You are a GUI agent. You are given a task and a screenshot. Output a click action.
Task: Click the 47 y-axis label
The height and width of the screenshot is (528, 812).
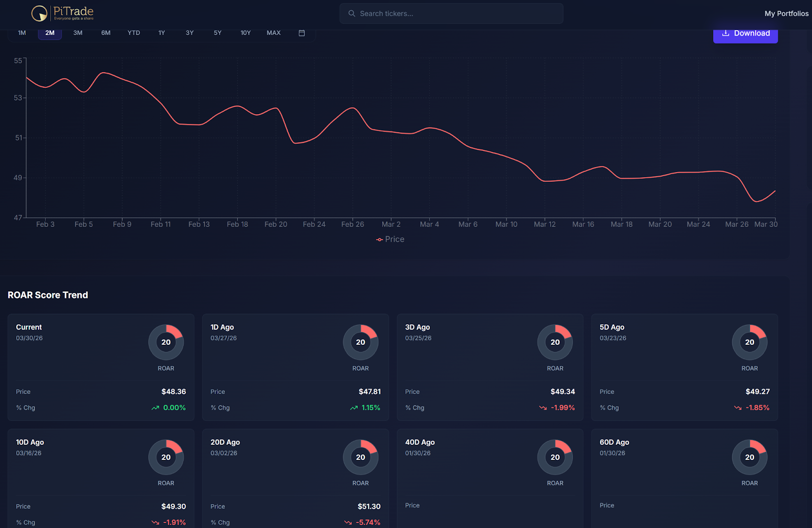point(18,218)
